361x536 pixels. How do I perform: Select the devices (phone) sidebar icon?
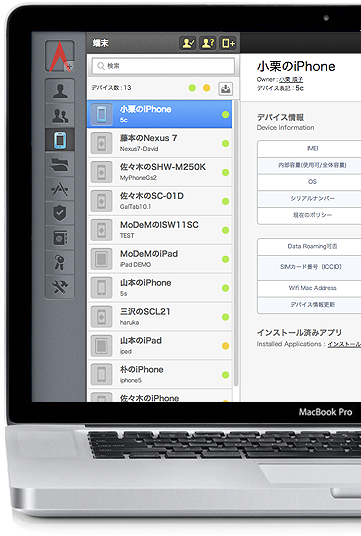(x=60, y=140)
